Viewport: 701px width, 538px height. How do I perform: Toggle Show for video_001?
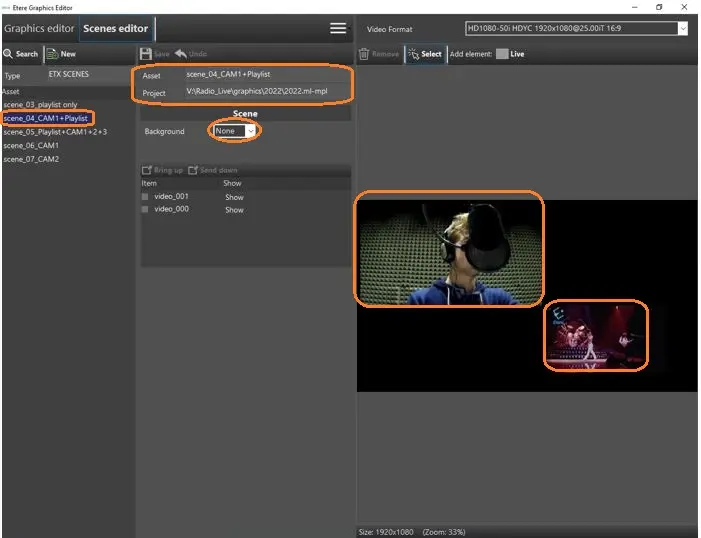pos(233,197)
